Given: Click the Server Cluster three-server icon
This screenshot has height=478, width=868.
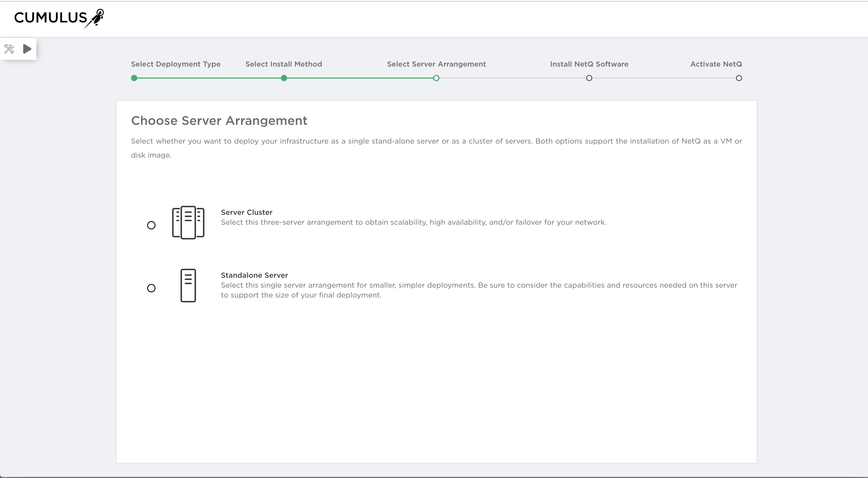Looking at the screenshot, I should click(x=188, y=222).
